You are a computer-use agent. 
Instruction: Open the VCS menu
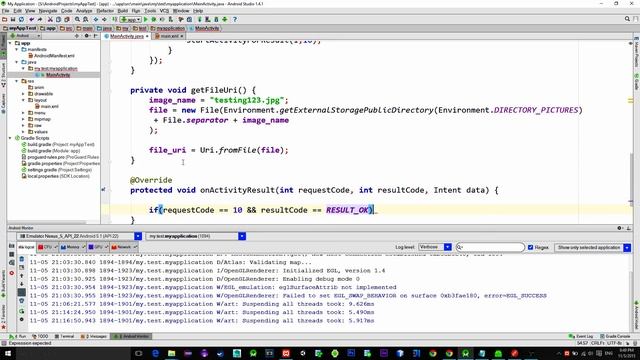(164, 11)
